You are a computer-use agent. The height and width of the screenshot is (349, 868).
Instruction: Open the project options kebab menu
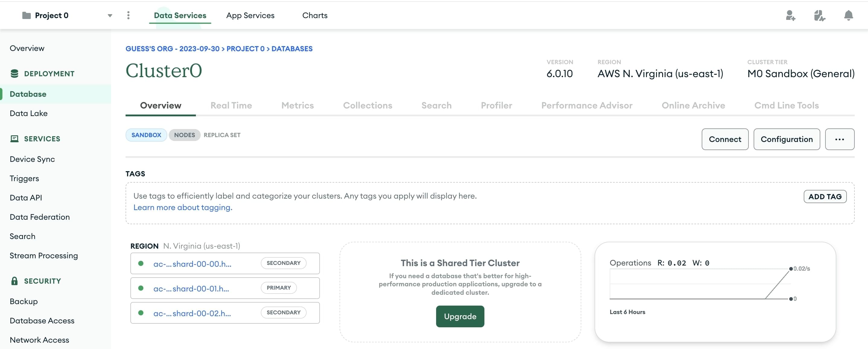pyautogui.click(x=128, y=15)
